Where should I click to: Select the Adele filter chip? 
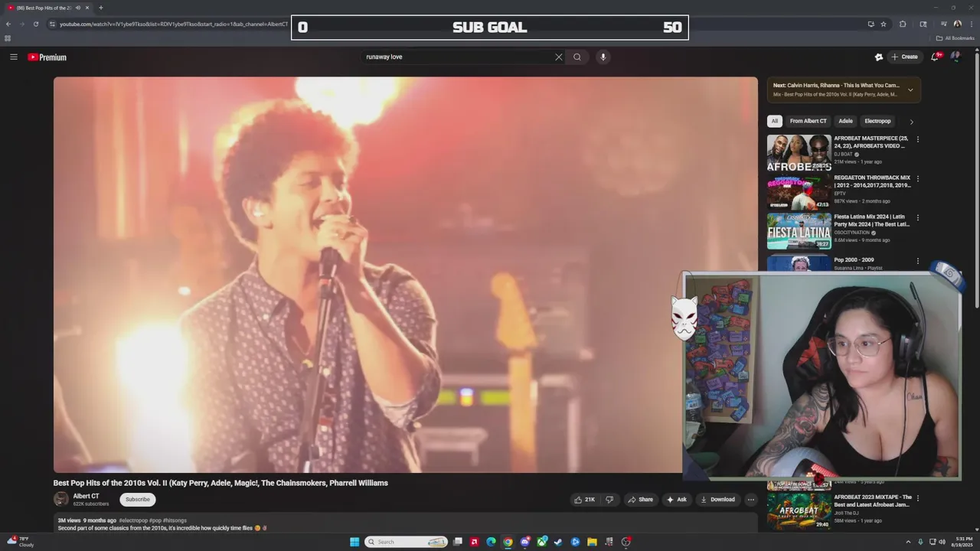[x=845, y=121]
